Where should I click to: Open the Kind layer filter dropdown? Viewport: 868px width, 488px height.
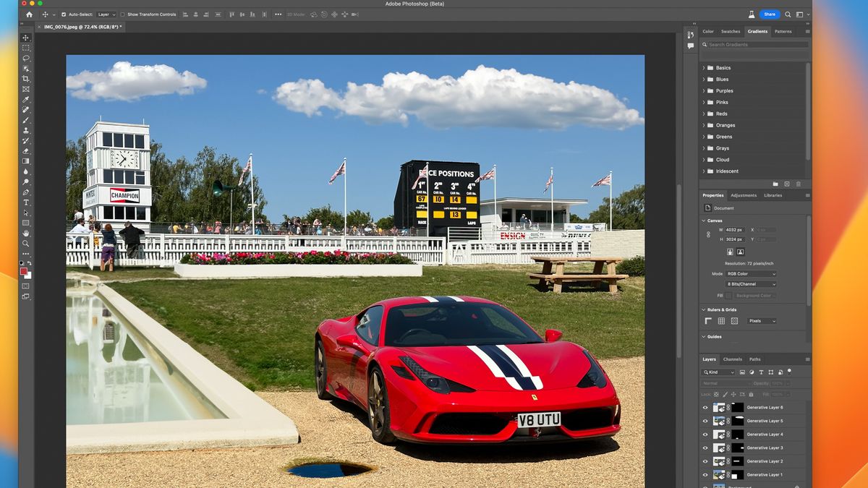(x=718, y=372)
